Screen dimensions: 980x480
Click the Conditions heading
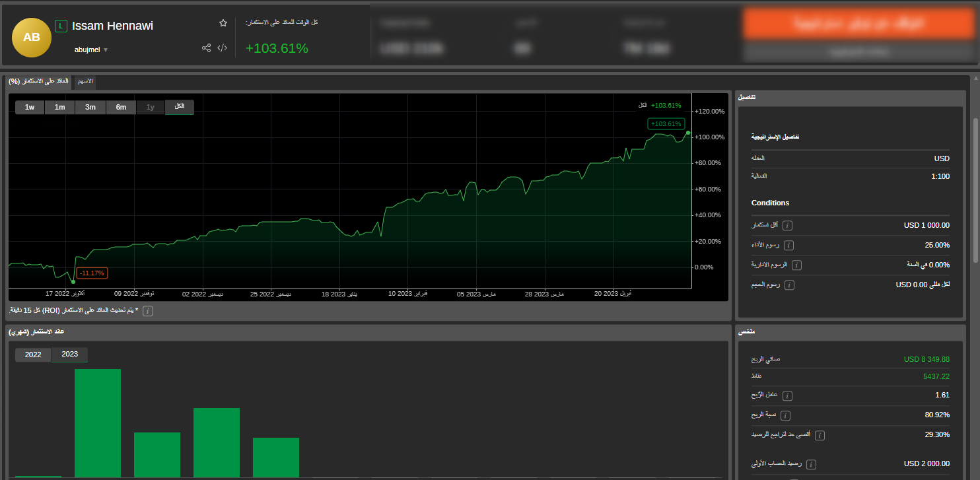coord(770,203)
